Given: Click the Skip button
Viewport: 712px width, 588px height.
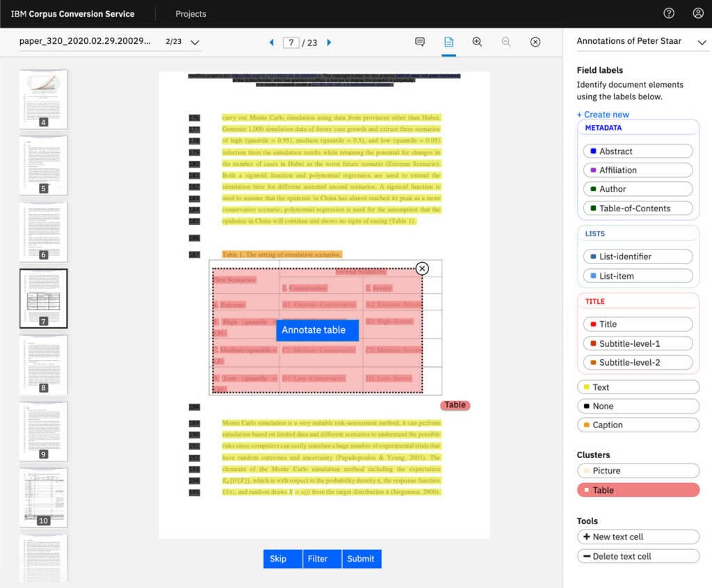Looking at the screenshot, I should click(282, 559).
